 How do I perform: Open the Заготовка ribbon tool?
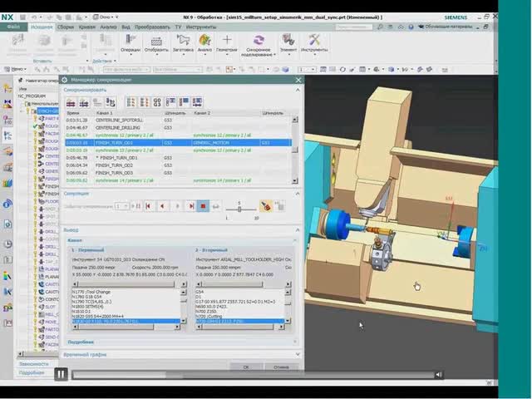(x=183, y=43)
